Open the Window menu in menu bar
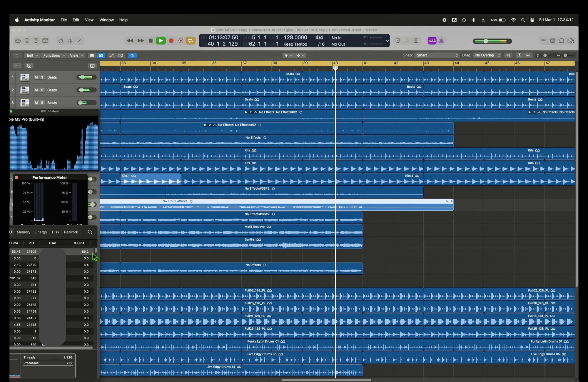The width and height of the screenshot is (588, 382). pyautogui.click(x=106, y=20)
